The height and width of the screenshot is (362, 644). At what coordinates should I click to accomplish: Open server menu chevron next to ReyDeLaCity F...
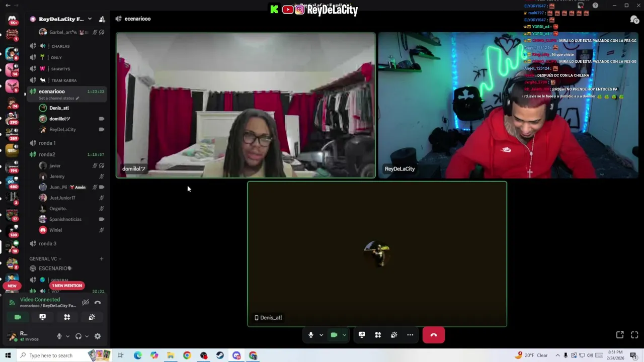(x=90, y=19)
